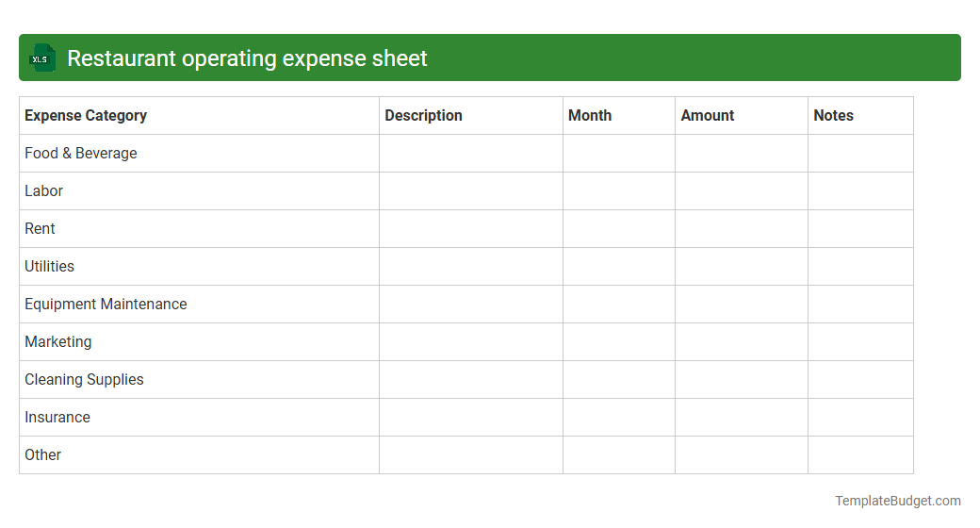Click the Amount cell for Marketing
Image resolution: width=980 pixels, height=528 pixels.
[742, 341]
